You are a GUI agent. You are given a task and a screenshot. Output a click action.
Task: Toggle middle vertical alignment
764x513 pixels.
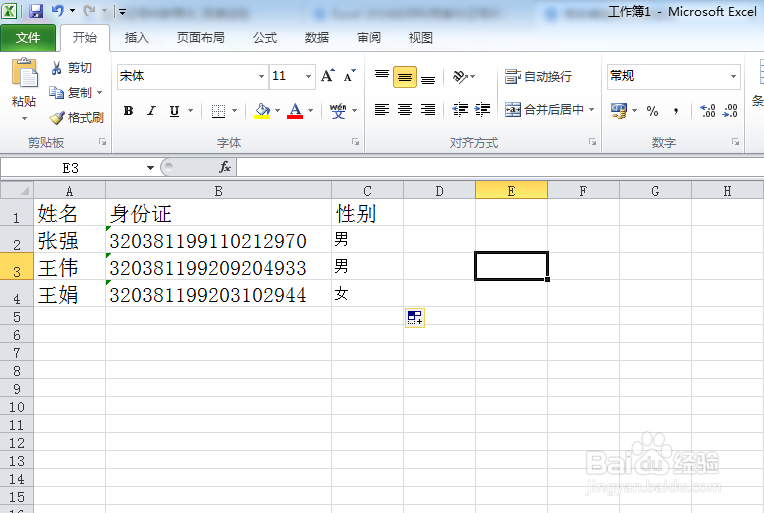(405, 77)
